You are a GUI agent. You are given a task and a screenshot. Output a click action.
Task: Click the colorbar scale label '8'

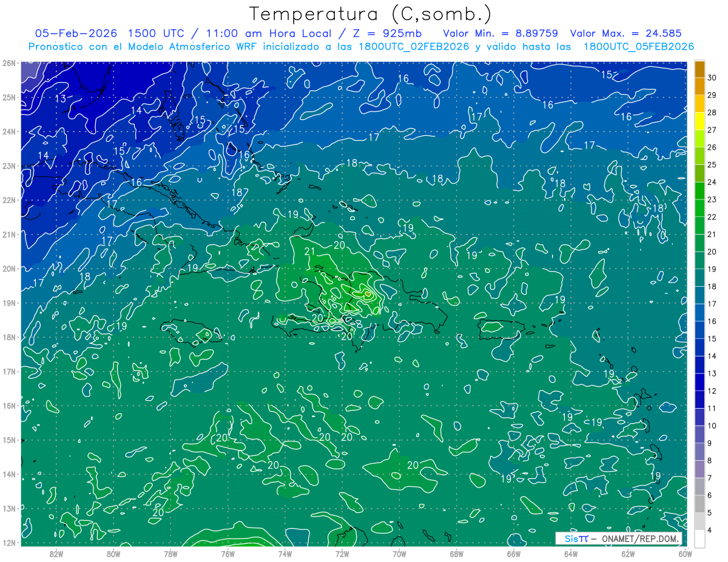[x=710, y=461]
